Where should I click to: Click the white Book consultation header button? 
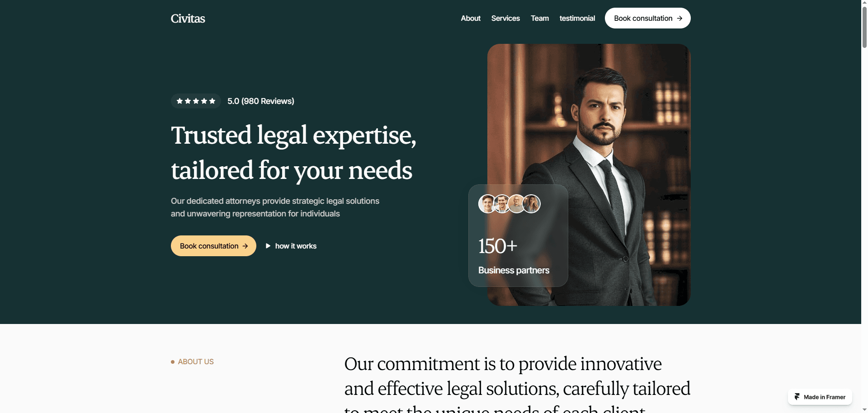[x=647, y=18]
